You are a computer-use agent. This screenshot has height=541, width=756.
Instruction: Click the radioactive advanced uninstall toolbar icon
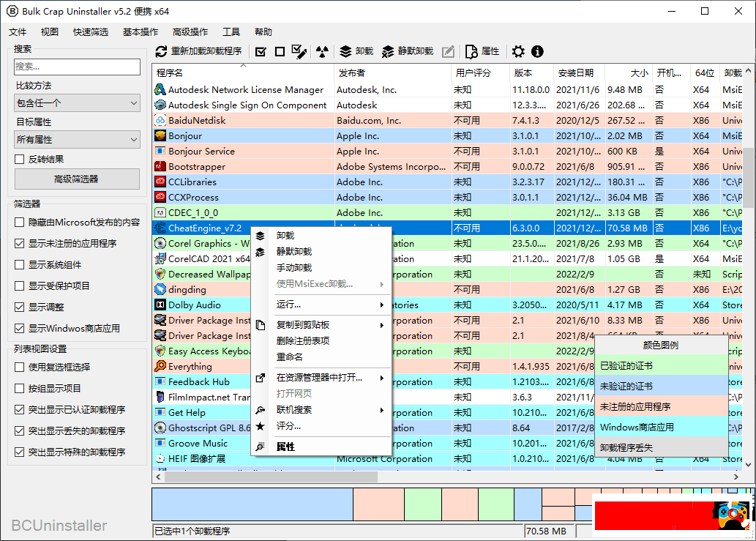tap(322, 51)
